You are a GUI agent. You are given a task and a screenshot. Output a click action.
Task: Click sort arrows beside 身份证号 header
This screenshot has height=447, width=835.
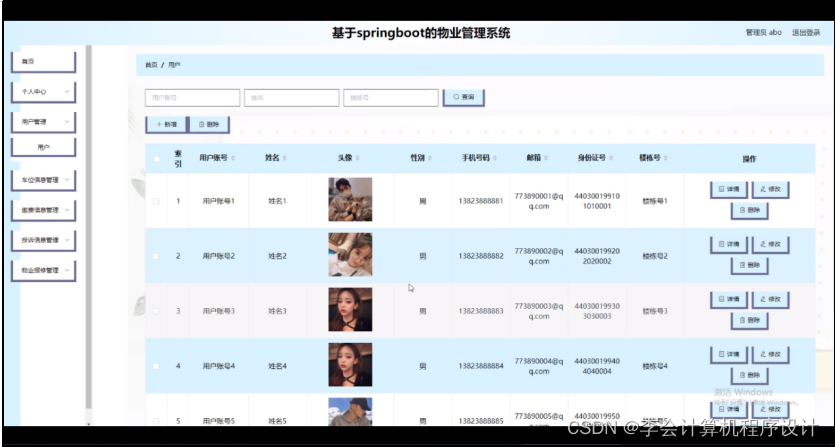(x=611, y=158)
